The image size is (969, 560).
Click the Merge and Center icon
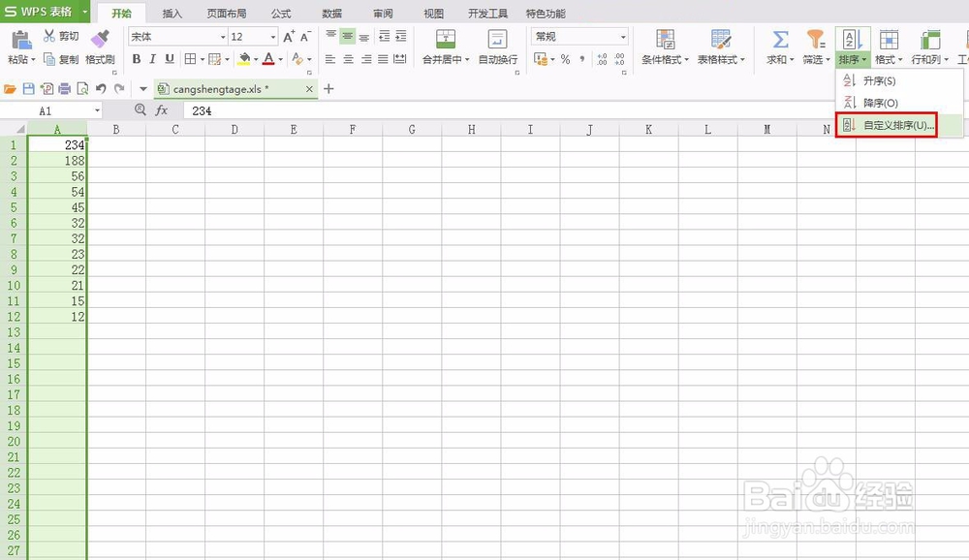446,39
